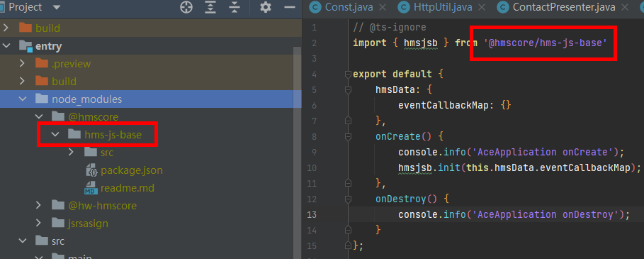Click eventCallbackMap on line 6
The width and height of the screenshot is (644, 259).
click(x=444, y=106)
